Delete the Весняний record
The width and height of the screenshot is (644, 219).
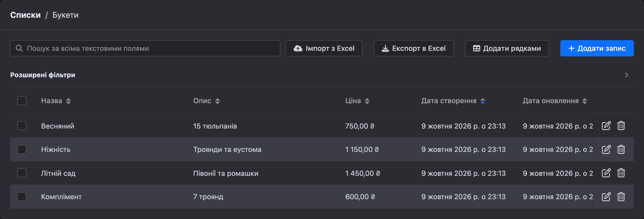coord(621,126)
